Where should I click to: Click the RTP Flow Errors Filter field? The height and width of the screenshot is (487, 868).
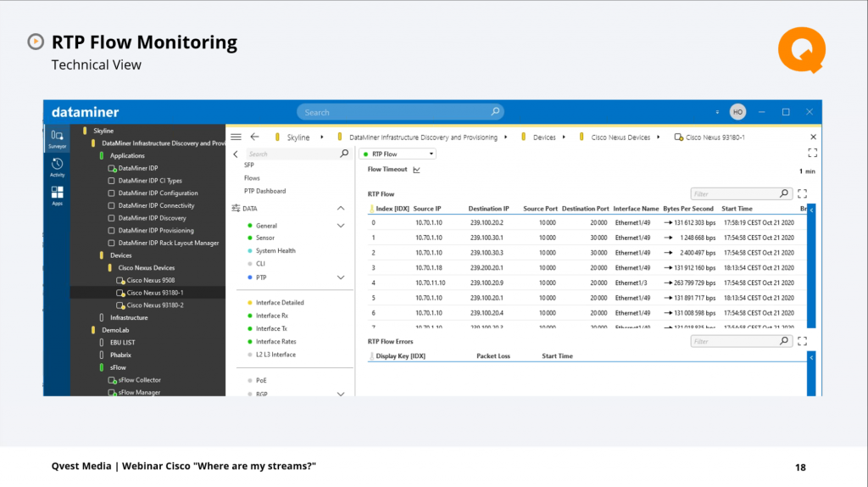pyautogui.click(x=741, y=341)
